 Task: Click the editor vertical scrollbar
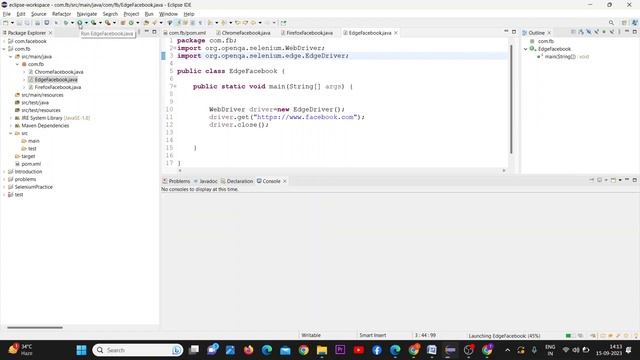click(x=511, y=99)
